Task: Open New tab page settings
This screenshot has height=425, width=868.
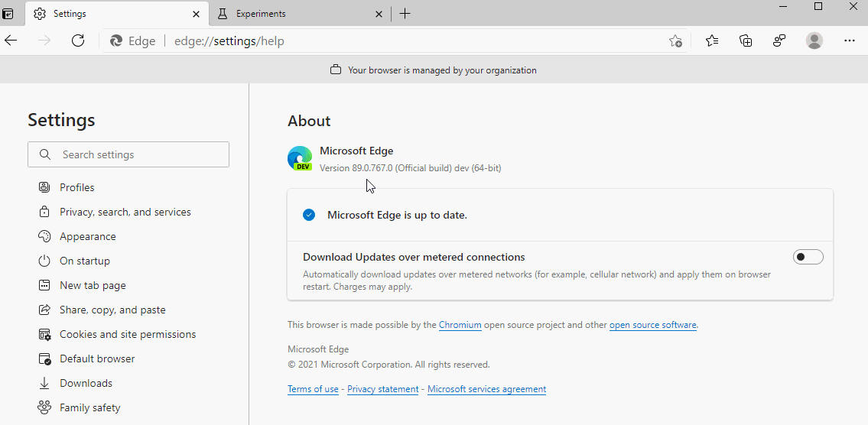Action: coord(93,286)
